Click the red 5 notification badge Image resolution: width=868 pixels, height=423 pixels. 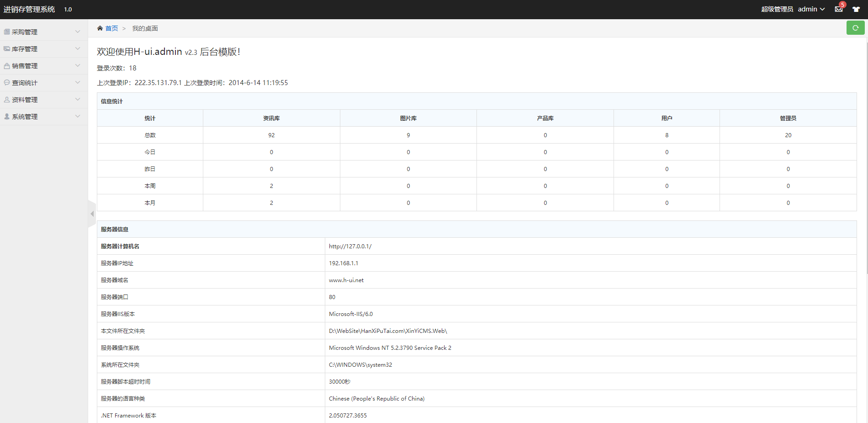(x=842, y=5)
